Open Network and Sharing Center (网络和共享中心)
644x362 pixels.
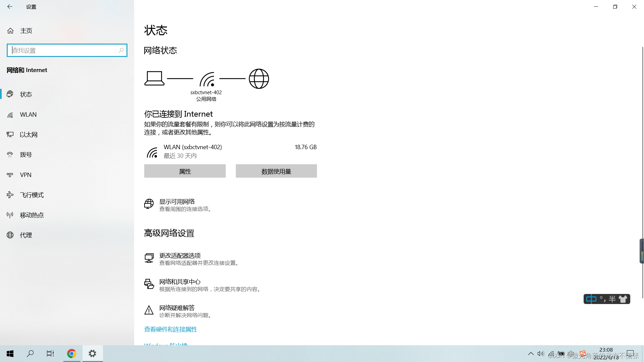[180, 282]
